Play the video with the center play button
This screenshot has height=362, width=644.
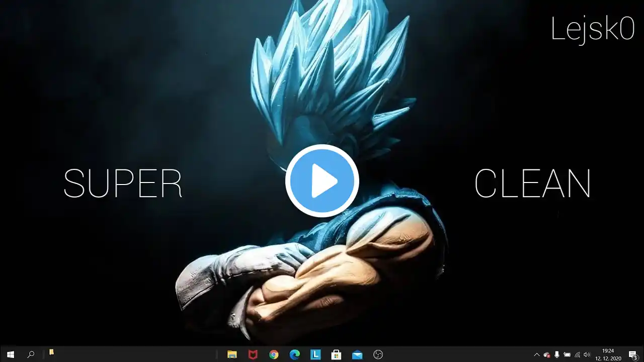coord(322,180)
